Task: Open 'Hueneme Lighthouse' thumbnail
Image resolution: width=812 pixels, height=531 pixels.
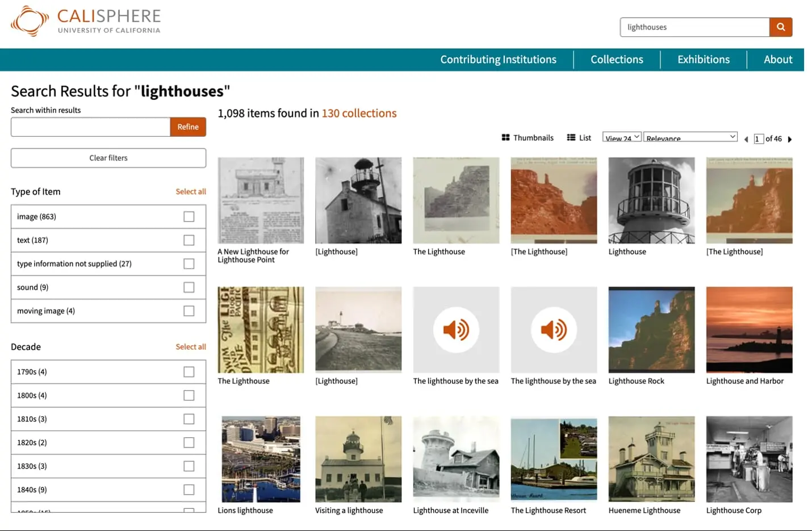Action: [651, 459]
